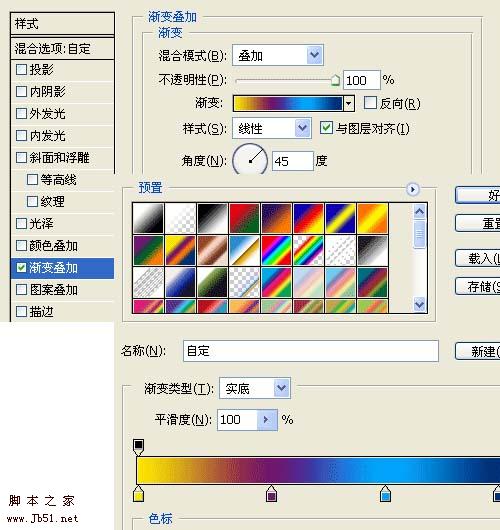The width and height of the screenshot is (500, 530).
Task: Select the violet to orange gradient preset
Action: (x=277, y=218)
